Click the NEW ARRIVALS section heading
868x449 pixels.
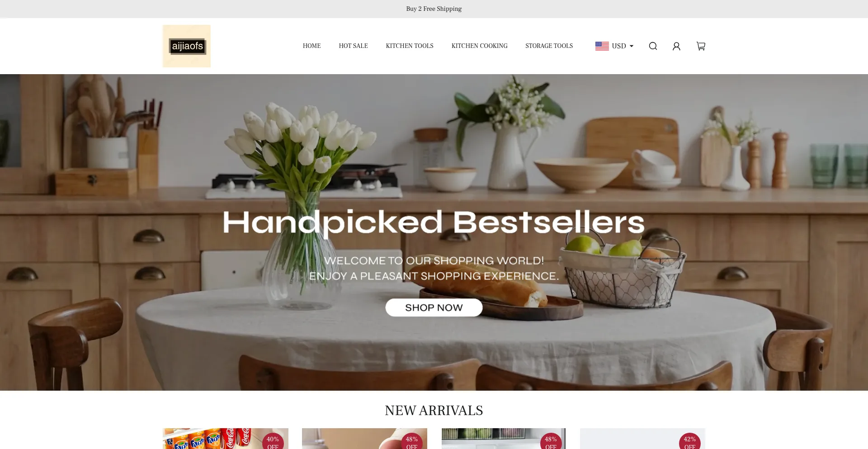click(434, 411)
